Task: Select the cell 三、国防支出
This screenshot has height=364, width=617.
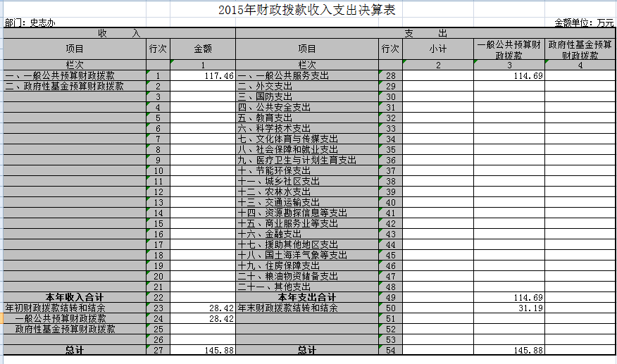Action: pyautogui.click(x=307, y=96)
